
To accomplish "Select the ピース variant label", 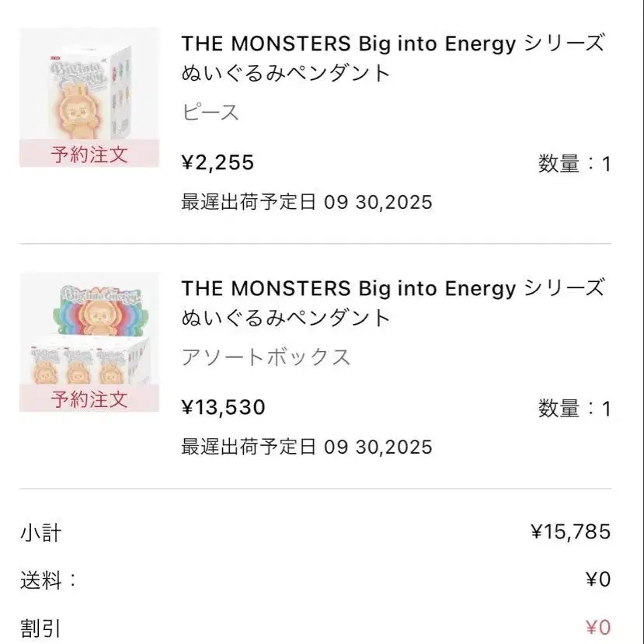I will point(211,112).
